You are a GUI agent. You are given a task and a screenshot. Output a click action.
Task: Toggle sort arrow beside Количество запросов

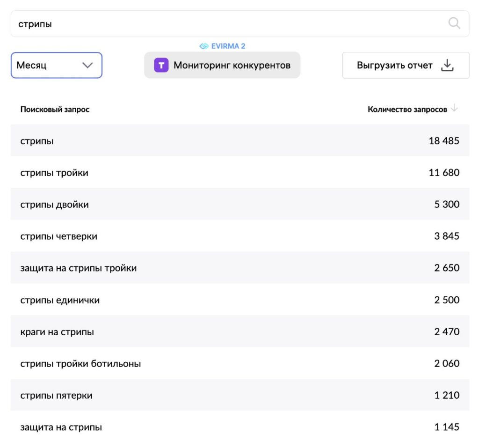455,108
